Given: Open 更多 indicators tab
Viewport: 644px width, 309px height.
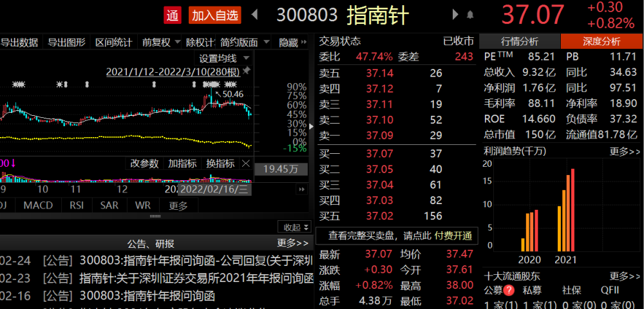Looking at the screenshot, I should [178, 205].
